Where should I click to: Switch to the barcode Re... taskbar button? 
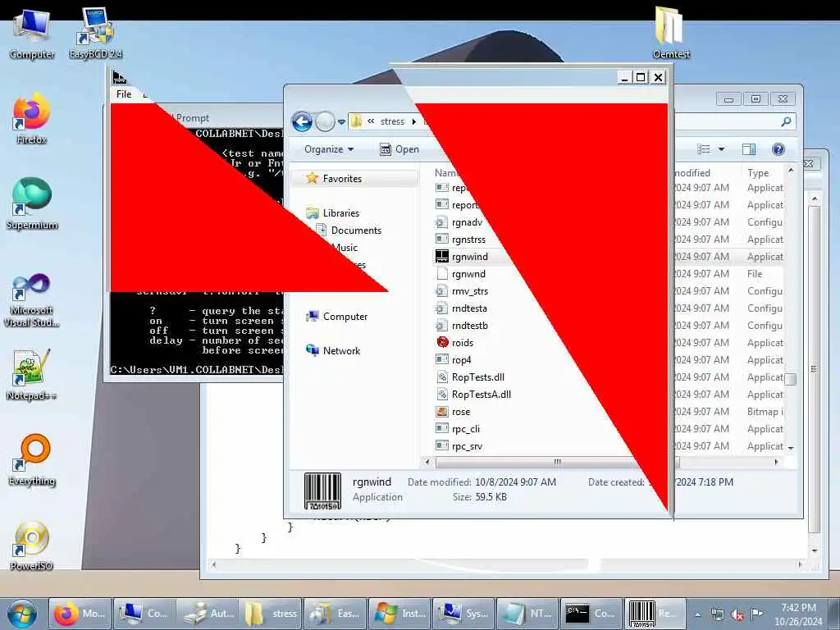(655, 614)
